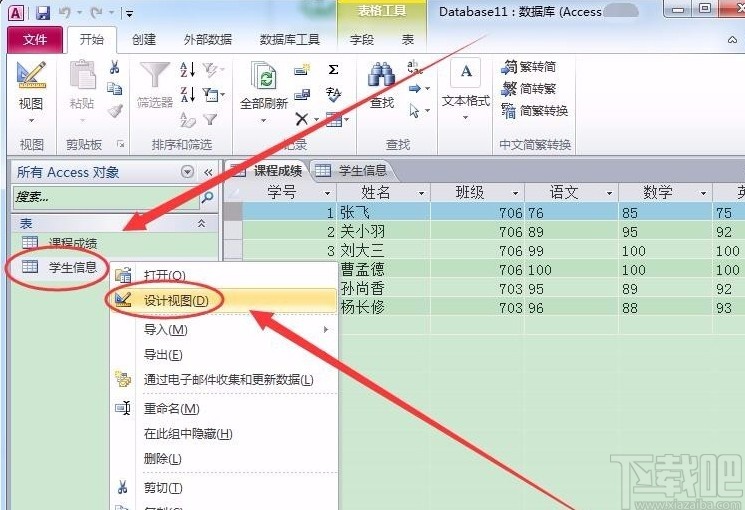Select 导入(M) in context menu
Screen dimensions: 745x510
click(x=222, y=329)
